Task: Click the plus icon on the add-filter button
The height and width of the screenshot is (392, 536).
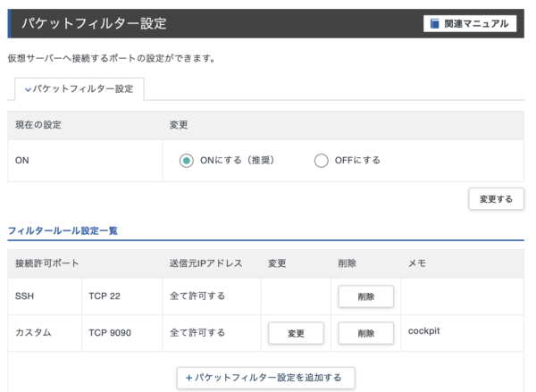Action: click(189, 378)
